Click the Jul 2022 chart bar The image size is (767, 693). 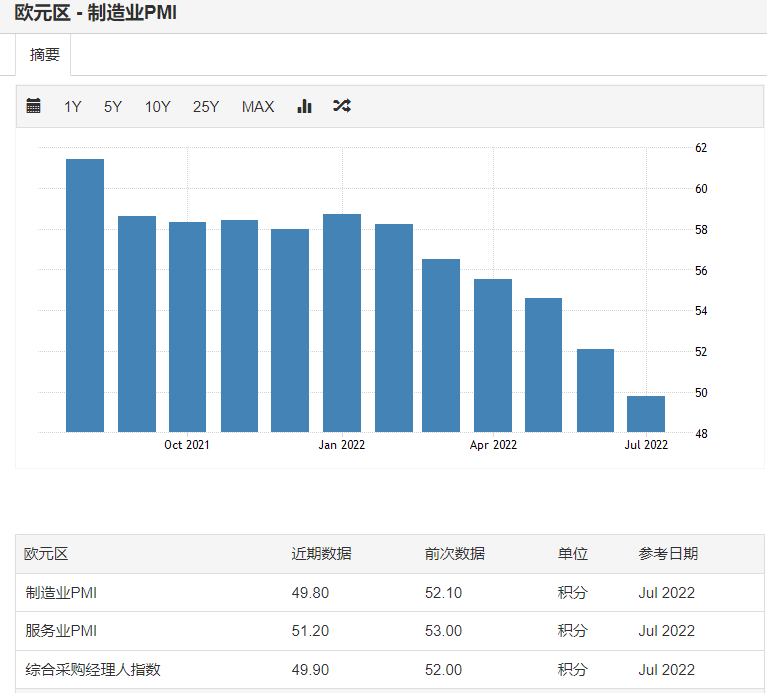pos(646,414)
